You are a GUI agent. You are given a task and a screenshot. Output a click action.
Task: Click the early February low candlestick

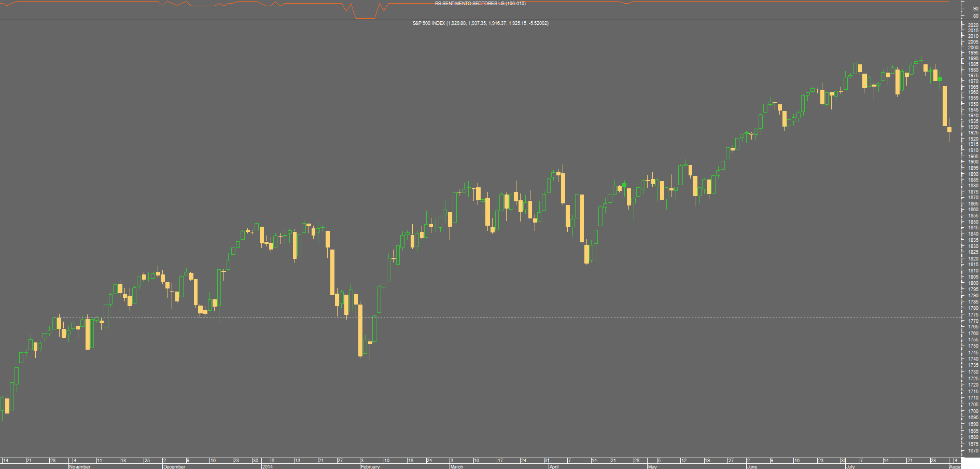[360, 330]
